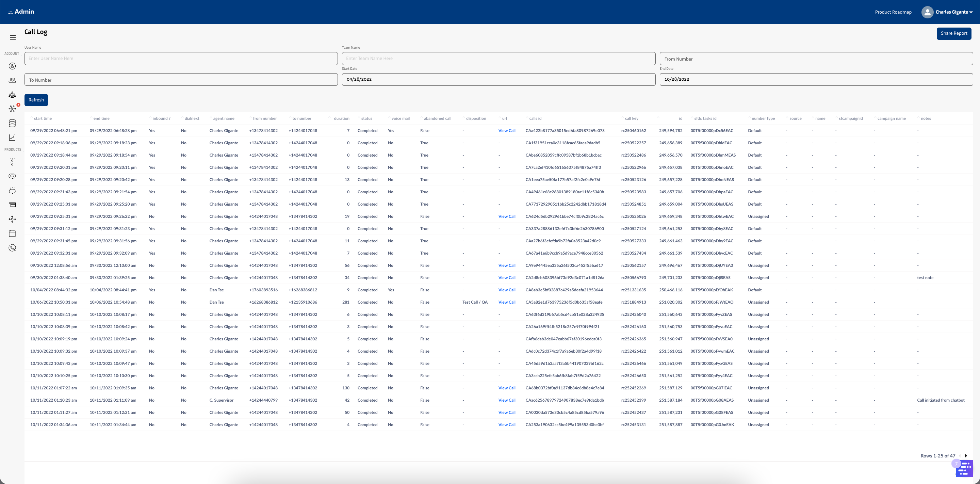
Task: Open the integrations icon with red alert
Action: click(x=13, y=109)
